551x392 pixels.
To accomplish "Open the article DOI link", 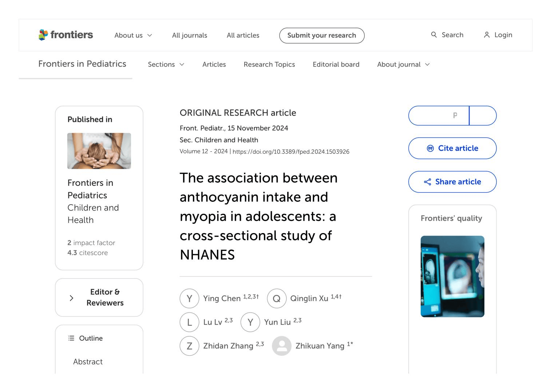I will click(291, 152).
